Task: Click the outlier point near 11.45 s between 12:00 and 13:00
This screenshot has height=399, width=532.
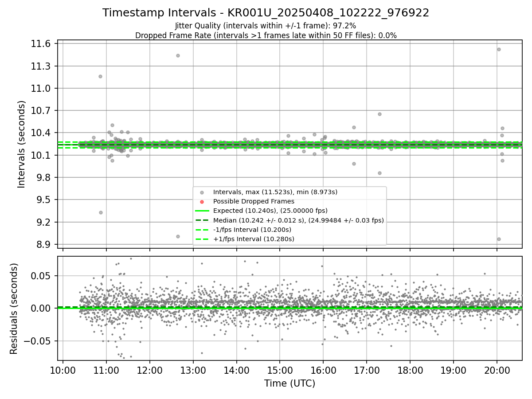Action: point(178,55)
